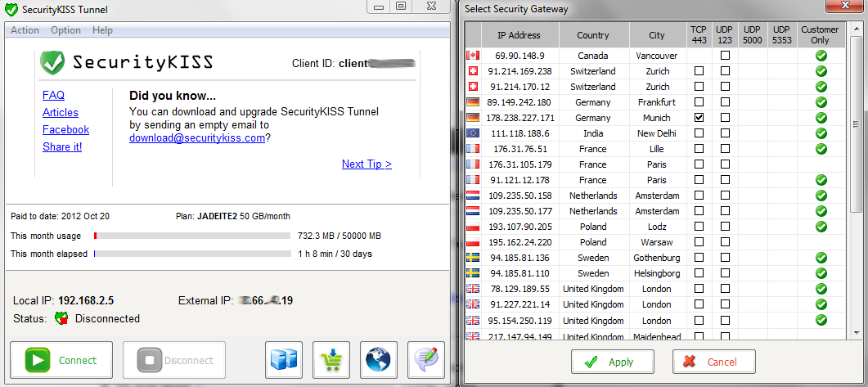Sort by City column header

[657, 35]
